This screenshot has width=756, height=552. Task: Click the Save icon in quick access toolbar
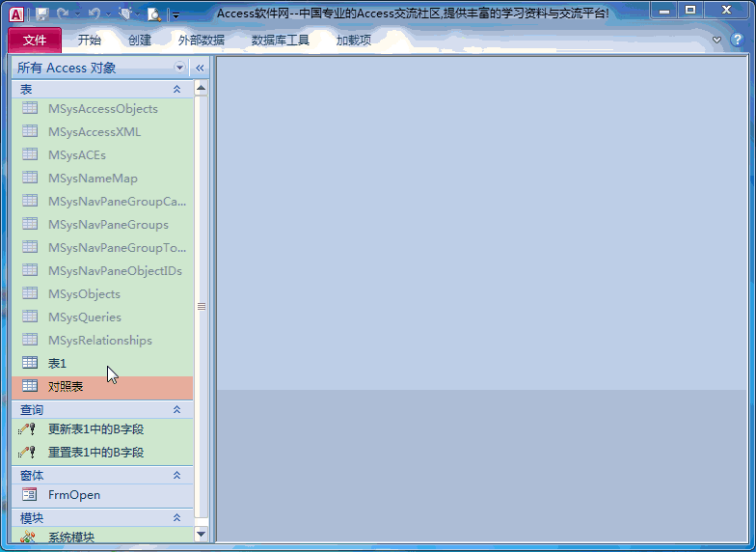(x=42, y=14)
